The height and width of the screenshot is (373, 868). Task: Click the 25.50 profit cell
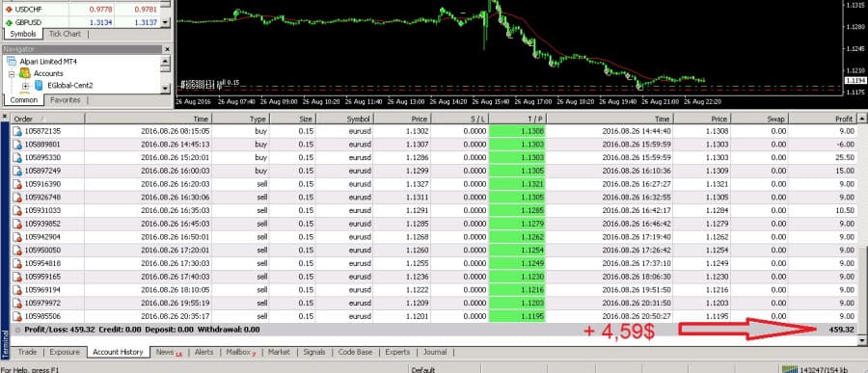coord(823,158)
